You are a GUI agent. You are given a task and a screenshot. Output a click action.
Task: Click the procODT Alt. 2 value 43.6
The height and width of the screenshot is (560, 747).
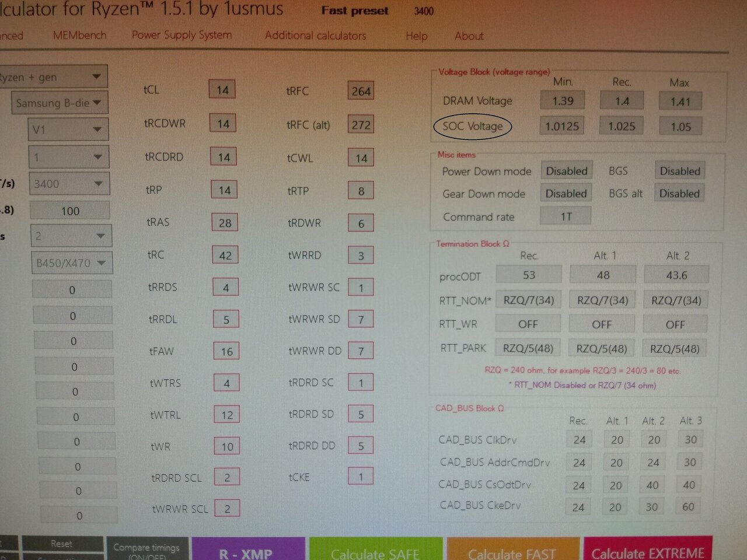click(x=676, y=275)
